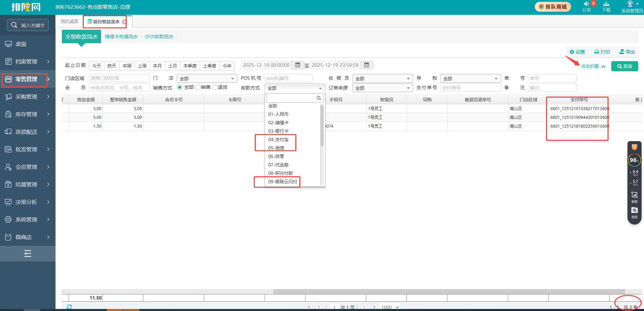
Task: Focus the sidebar keyword search box
Action: [x=28, y=25]
